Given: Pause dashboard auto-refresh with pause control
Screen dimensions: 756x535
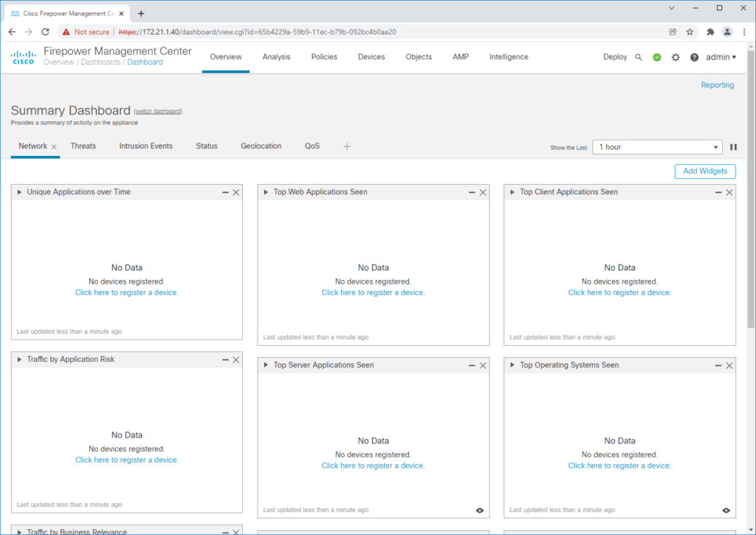Looking at the screenshot, I should tap(733, 147).
